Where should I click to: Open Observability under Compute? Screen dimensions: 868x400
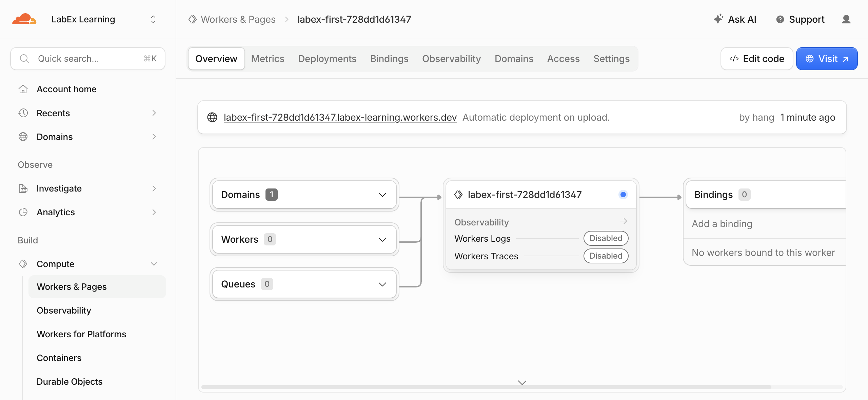[64, 311]
